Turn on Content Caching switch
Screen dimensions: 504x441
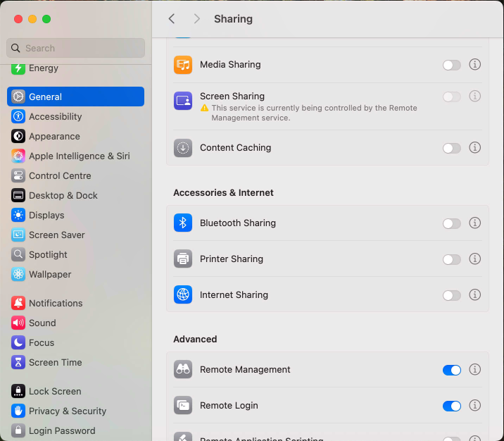click(x=452, y=148)
